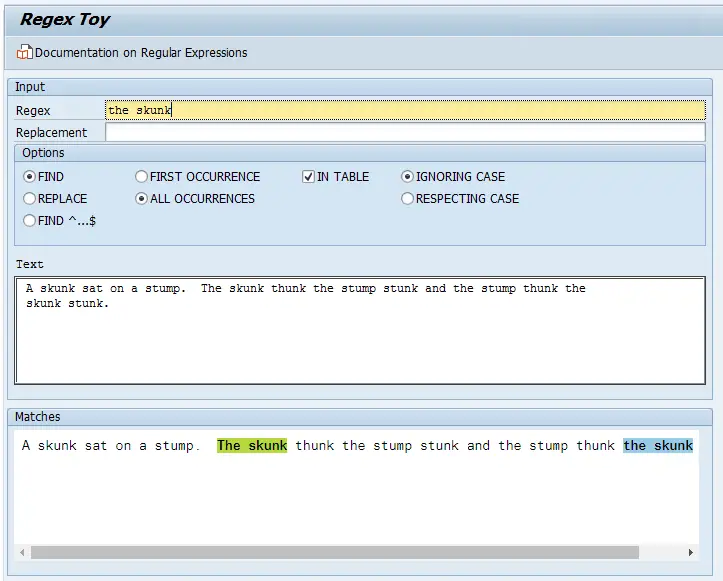
Task: Click the blue highlighted 'the skunk' match
Action: 658,446
